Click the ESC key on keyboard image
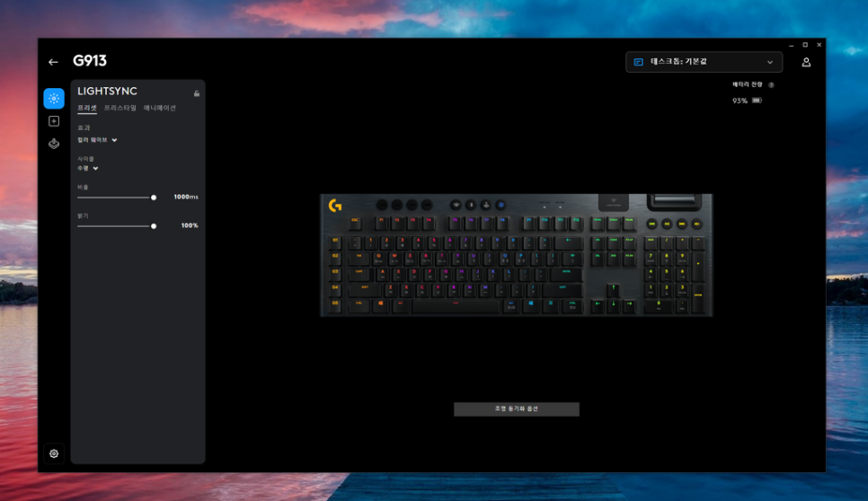868x501 pixels. (x=355, y=223)
